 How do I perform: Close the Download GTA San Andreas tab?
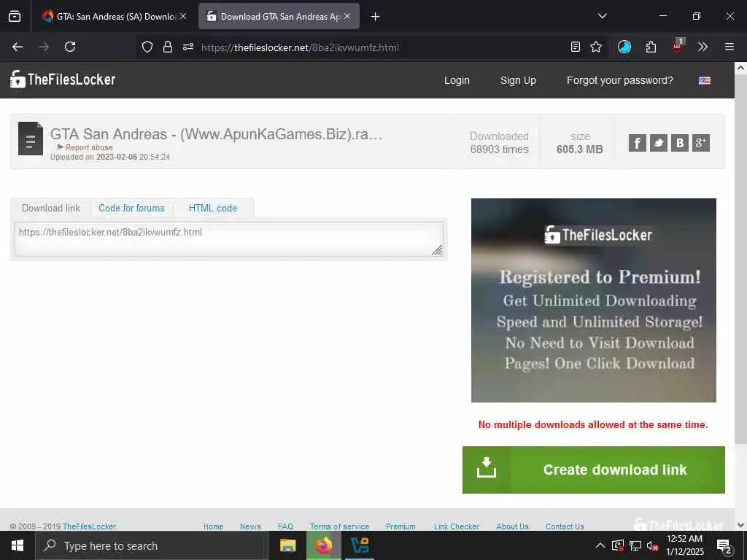coord(347,16)
